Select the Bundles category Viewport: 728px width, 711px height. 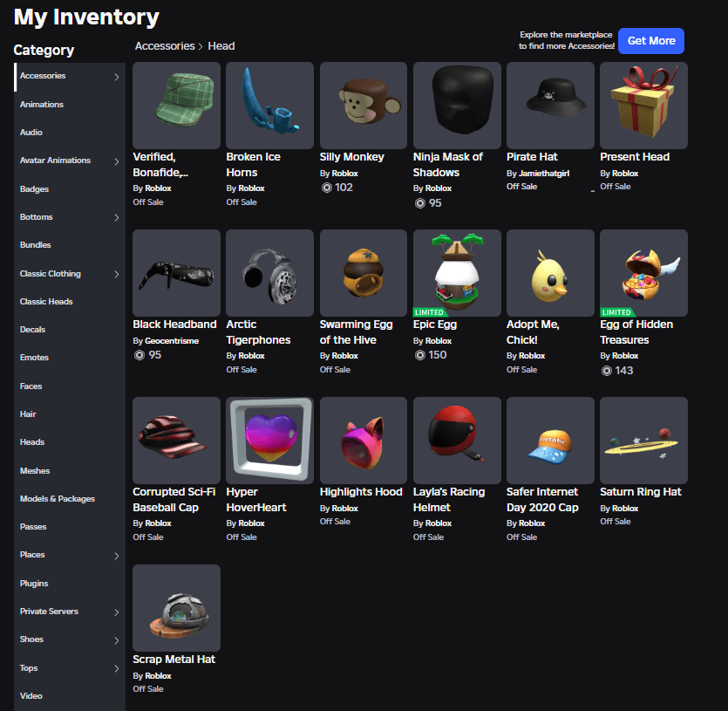point(70,245)
